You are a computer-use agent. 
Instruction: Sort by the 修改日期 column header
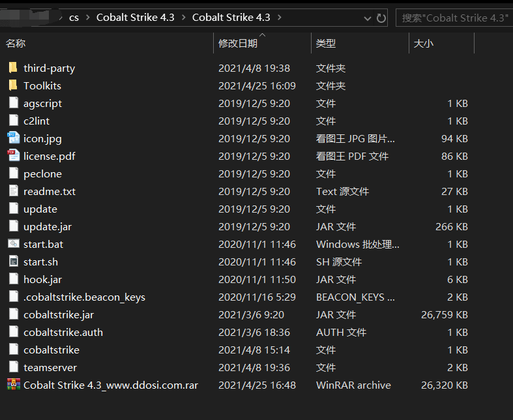238,43
